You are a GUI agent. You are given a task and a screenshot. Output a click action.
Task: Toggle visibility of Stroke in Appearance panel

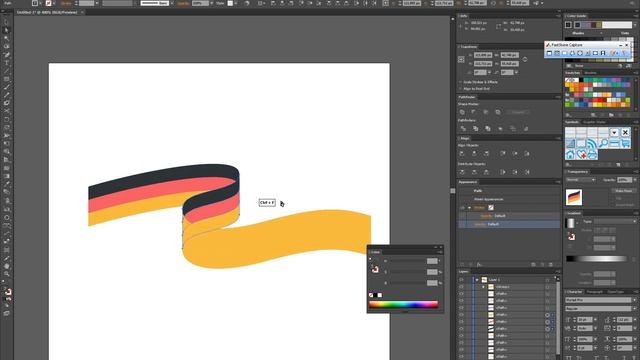462,208
